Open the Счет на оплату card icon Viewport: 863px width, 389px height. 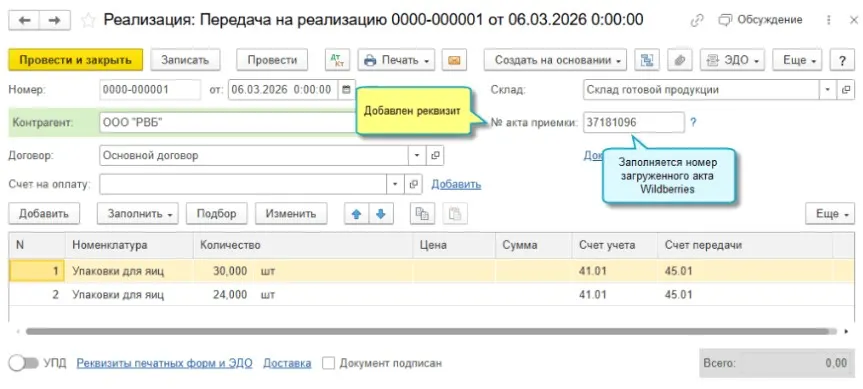coord(413,184)
